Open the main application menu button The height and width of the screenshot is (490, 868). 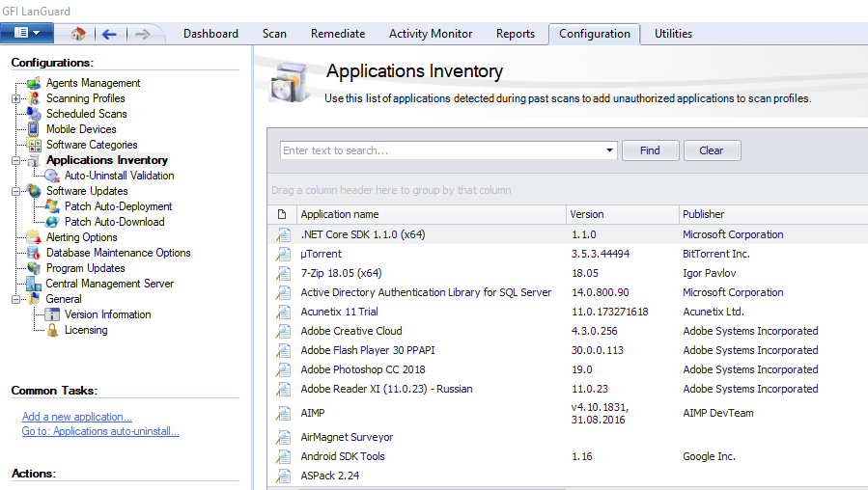27,33
